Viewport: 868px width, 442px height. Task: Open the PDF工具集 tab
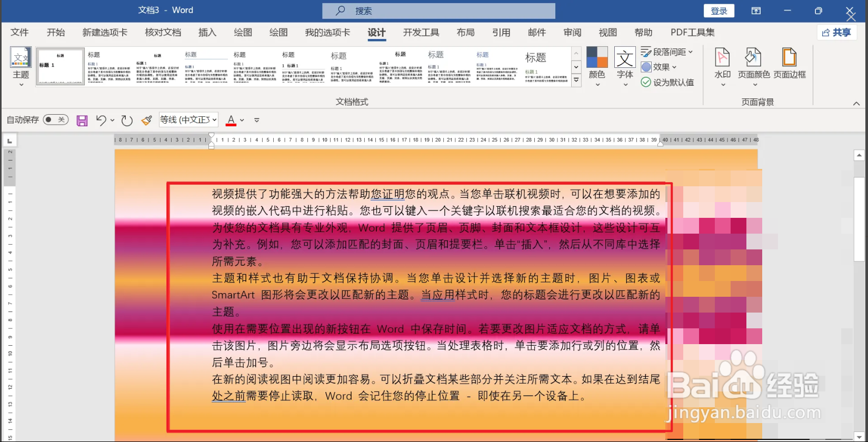tap(692, 32)
